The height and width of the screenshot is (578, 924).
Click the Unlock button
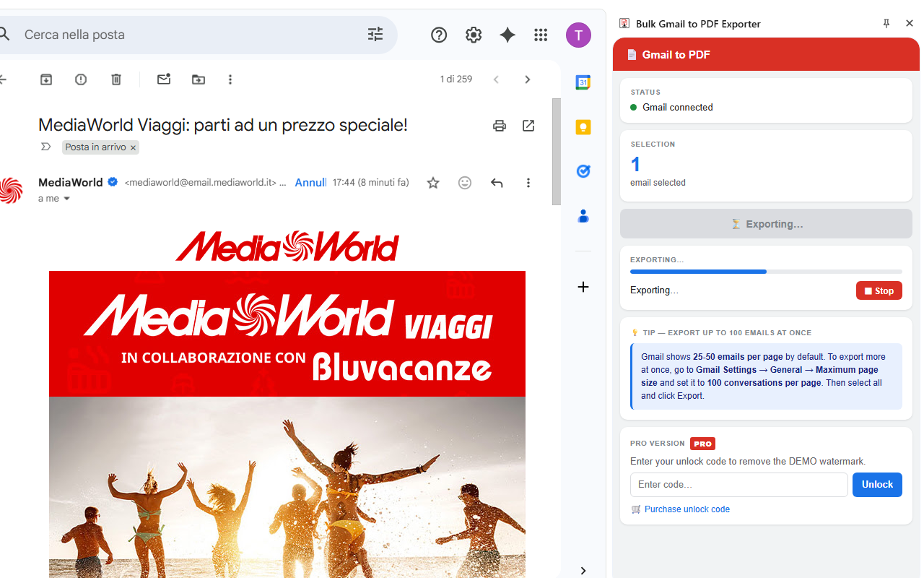pyautogui.click(x=877, y=485)
